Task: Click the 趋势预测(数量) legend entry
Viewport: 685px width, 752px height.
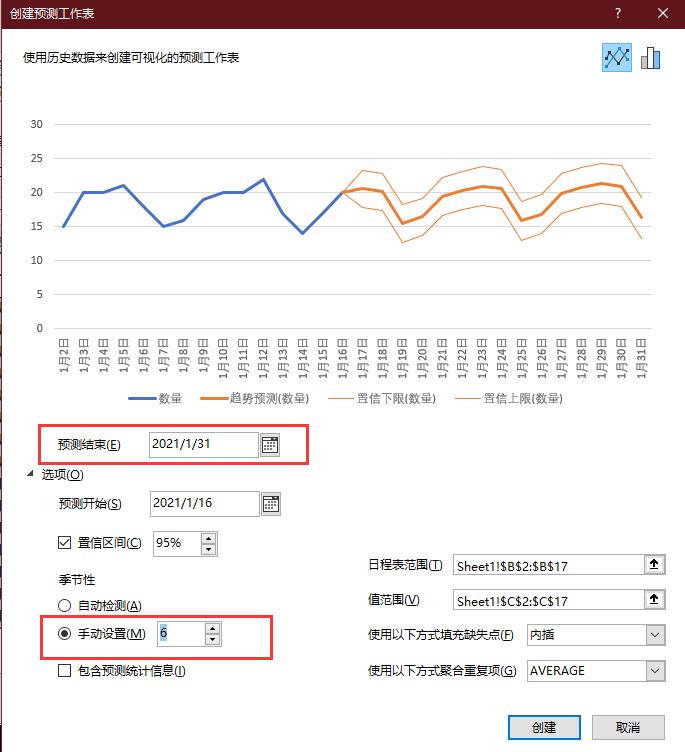Action: [255, 398]
